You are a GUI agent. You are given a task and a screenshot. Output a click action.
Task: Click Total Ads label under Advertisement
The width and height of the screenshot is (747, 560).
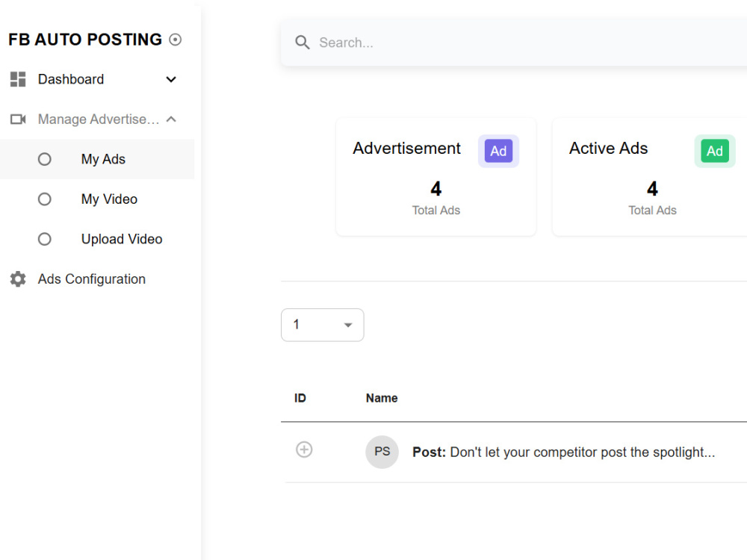[x=436, y=211]
